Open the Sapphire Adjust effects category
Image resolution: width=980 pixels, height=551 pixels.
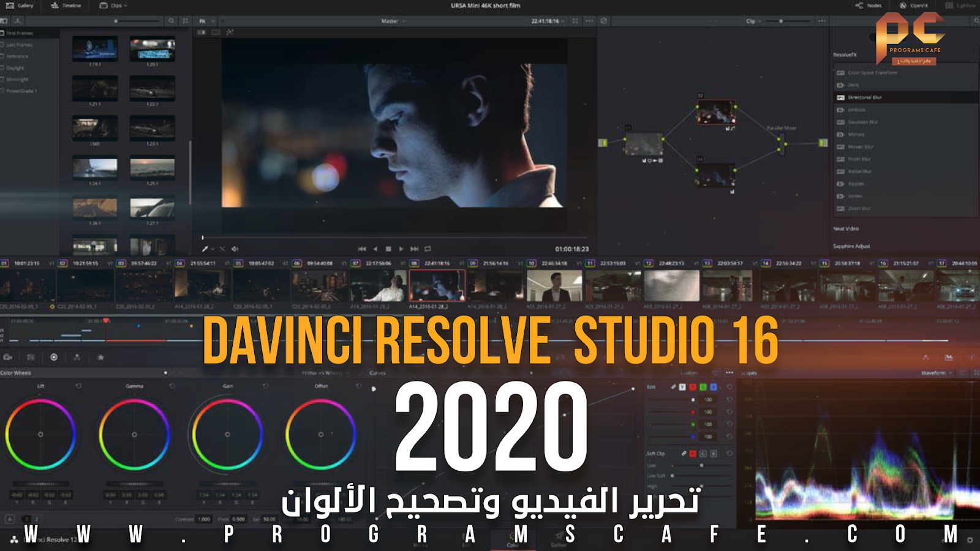(x=851, y=246)
